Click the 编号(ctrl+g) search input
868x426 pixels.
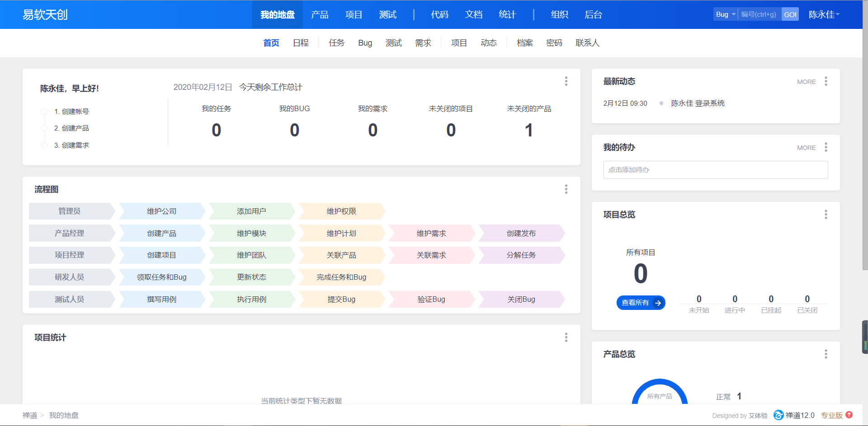(x=759, y=14)
